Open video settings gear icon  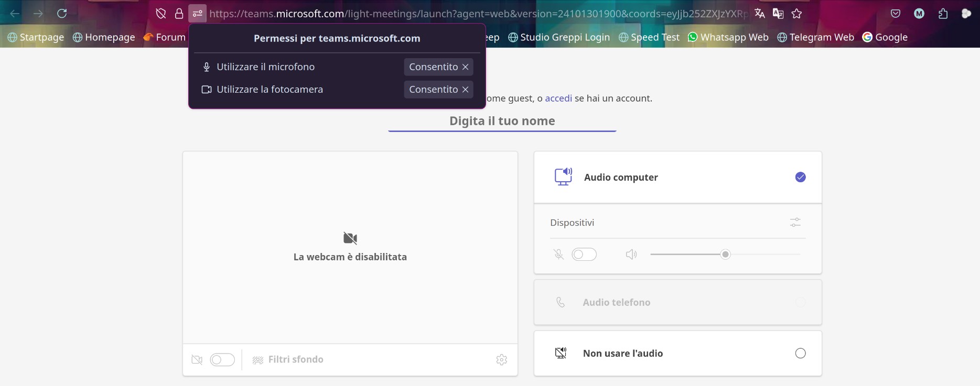coord(502,360)
